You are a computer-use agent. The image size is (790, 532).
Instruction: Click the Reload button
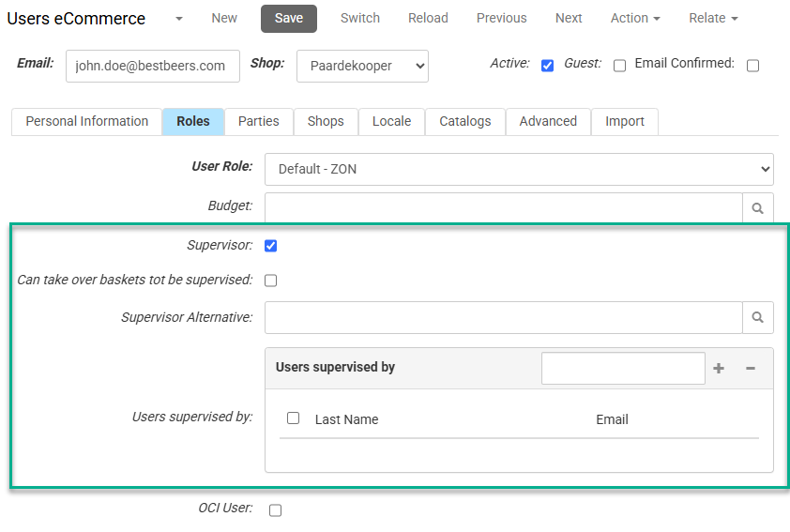(x=428, y=18)
